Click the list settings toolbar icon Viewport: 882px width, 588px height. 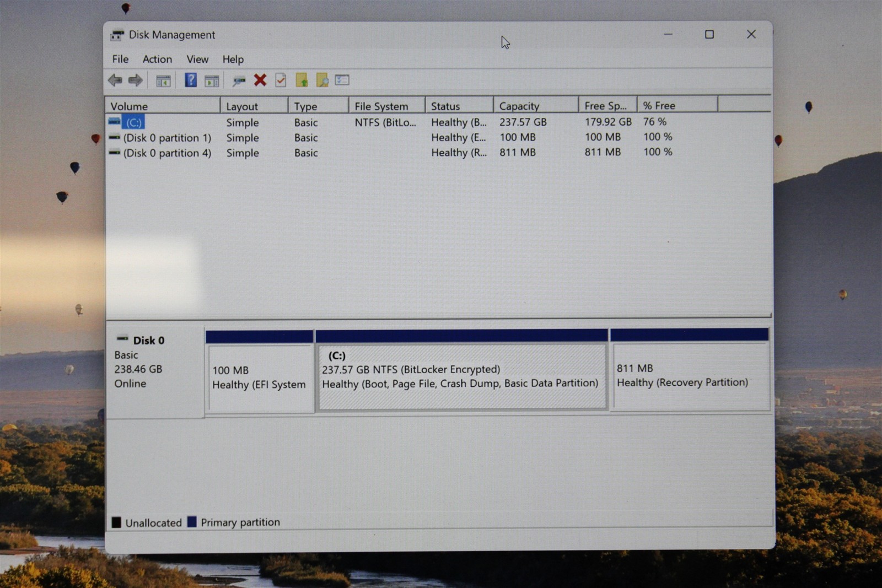pos(342,80)
